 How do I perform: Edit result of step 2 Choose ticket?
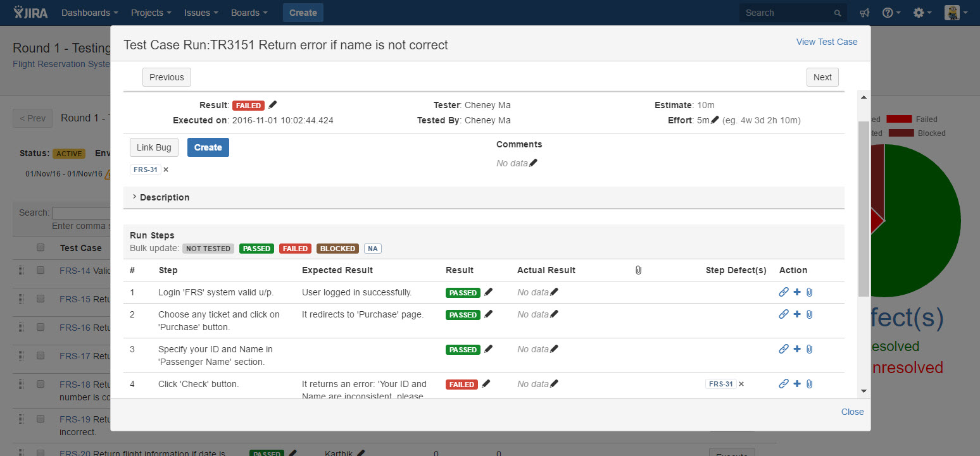[x=488, y=314]
